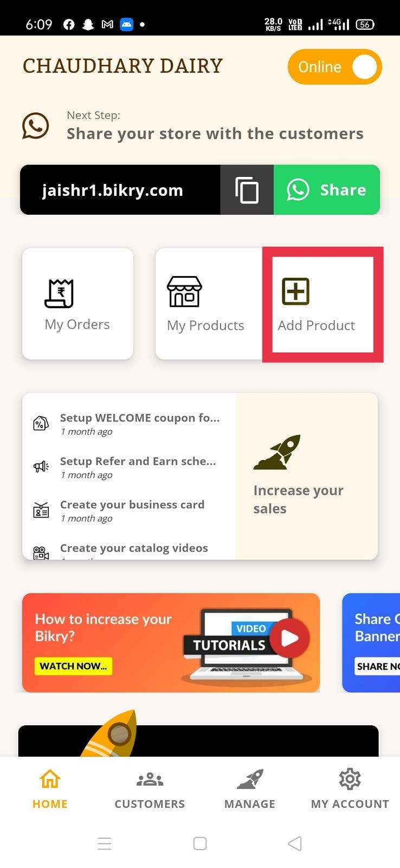
Task: Tap the jaishr1.bikry.com store link
Action: (113, 190)
